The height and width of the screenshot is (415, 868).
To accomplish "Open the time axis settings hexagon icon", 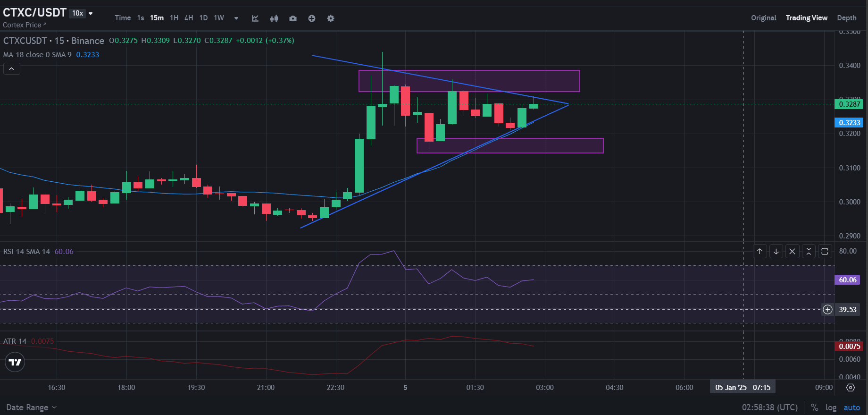I will [851, 388].
